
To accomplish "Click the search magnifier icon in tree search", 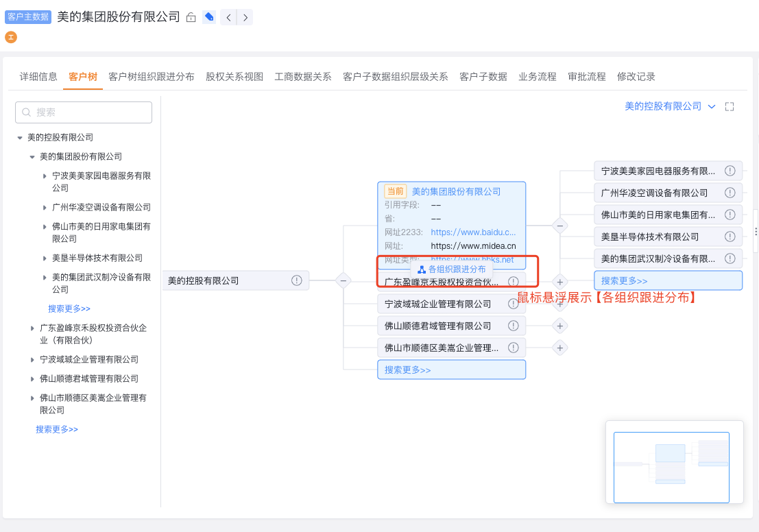I will [27, 112].
